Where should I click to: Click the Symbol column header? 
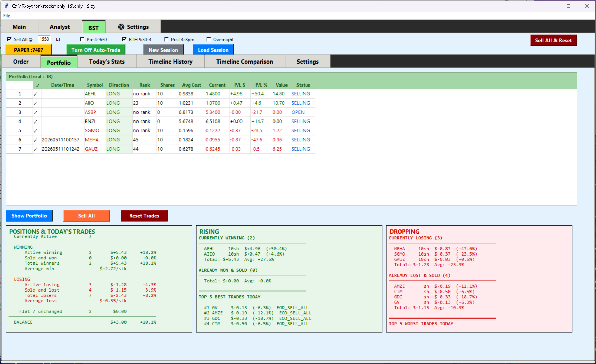95,85
